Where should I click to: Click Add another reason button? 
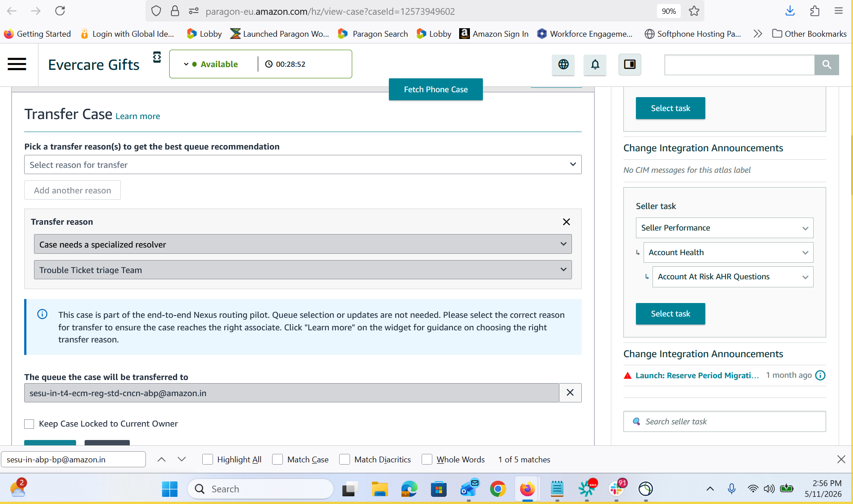click(73, 190)
